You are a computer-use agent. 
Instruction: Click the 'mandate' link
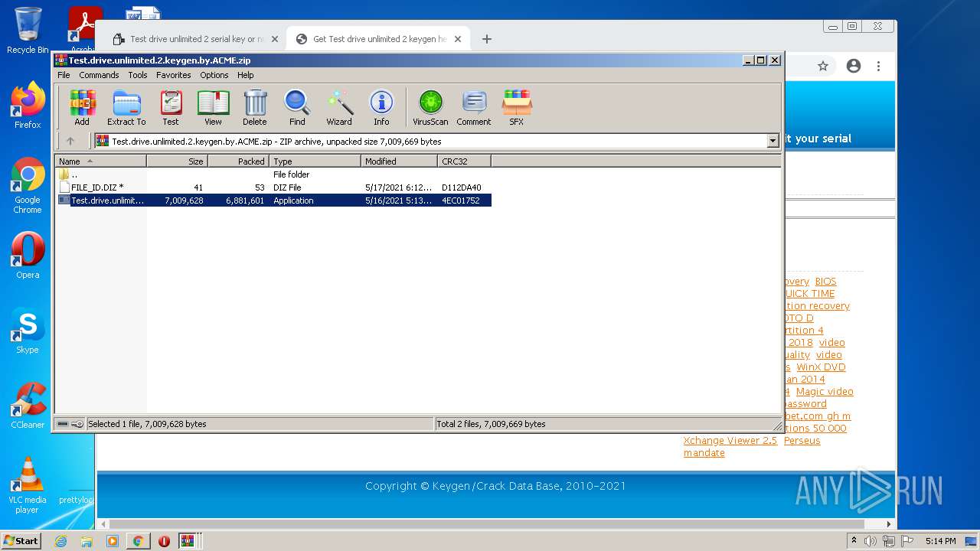(704, 453)
